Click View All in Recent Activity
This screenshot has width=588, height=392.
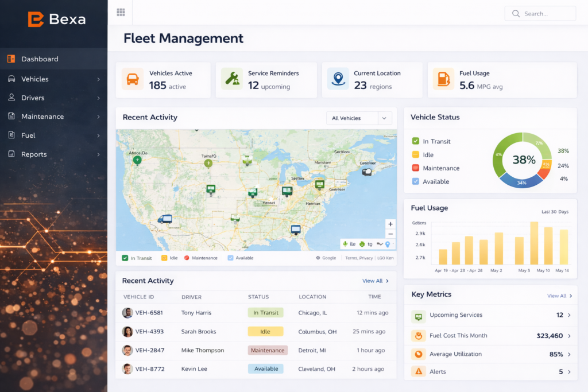pos(375,281)
